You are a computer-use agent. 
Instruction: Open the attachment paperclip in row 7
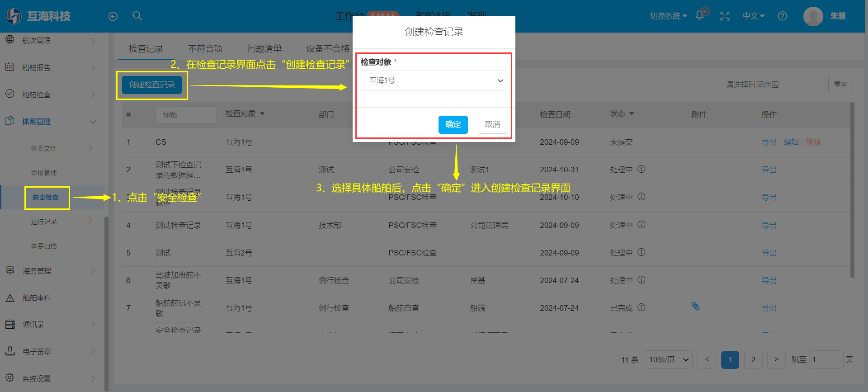tap(695, 307)
